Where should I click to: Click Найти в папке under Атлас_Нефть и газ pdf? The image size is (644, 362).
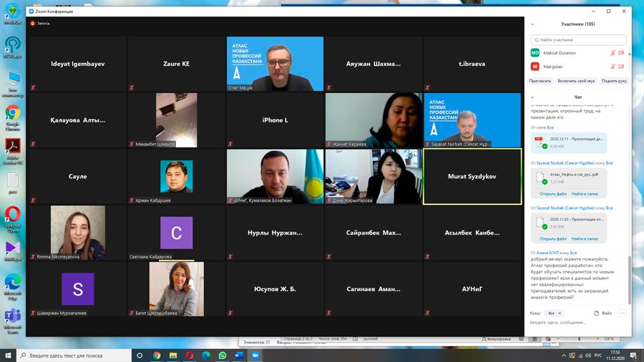[585, 194]
